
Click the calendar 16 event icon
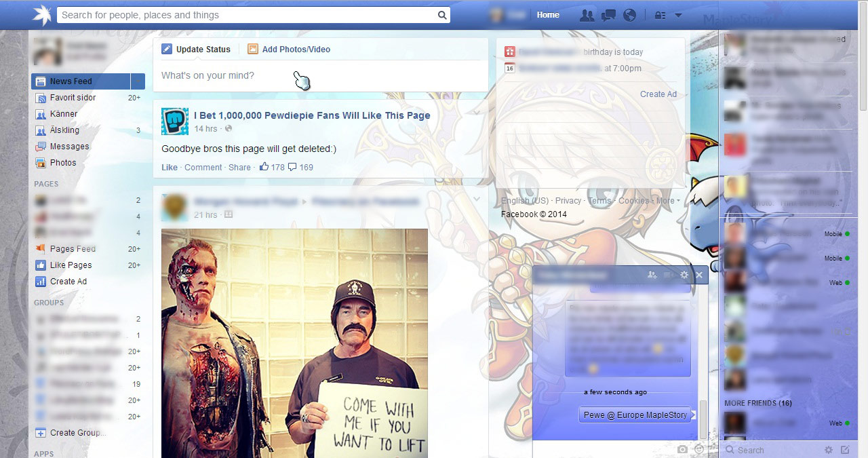510,68
